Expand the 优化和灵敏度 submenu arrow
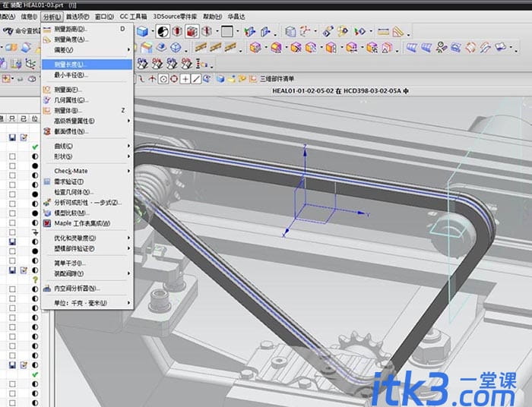 128,238
